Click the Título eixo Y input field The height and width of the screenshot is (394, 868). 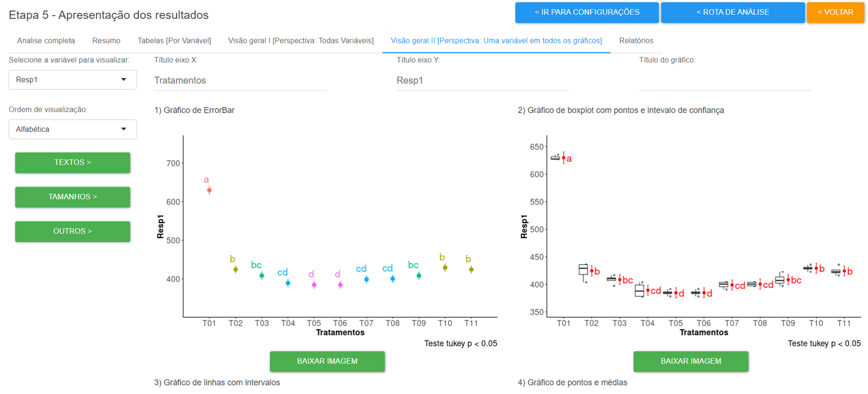tap(483, 81)
